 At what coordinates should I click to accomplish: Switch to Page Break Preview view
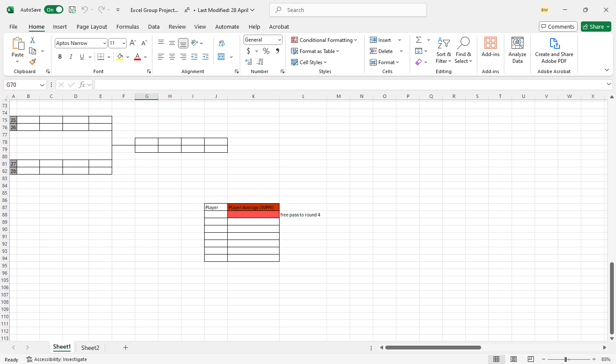[x=531, y=359]
